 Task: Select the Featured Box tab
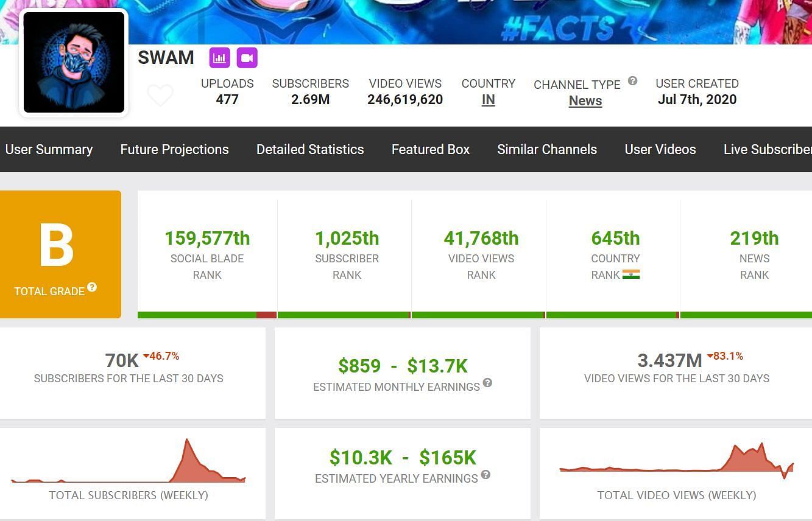click(x=431, y=149)
